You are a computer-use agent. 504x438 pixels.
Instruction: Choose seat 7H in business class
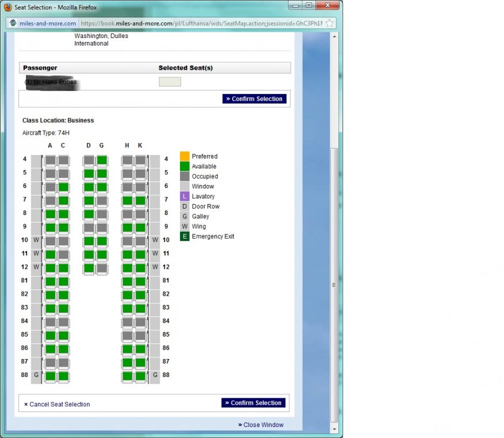pyautogui.click(x=127, y=201)
